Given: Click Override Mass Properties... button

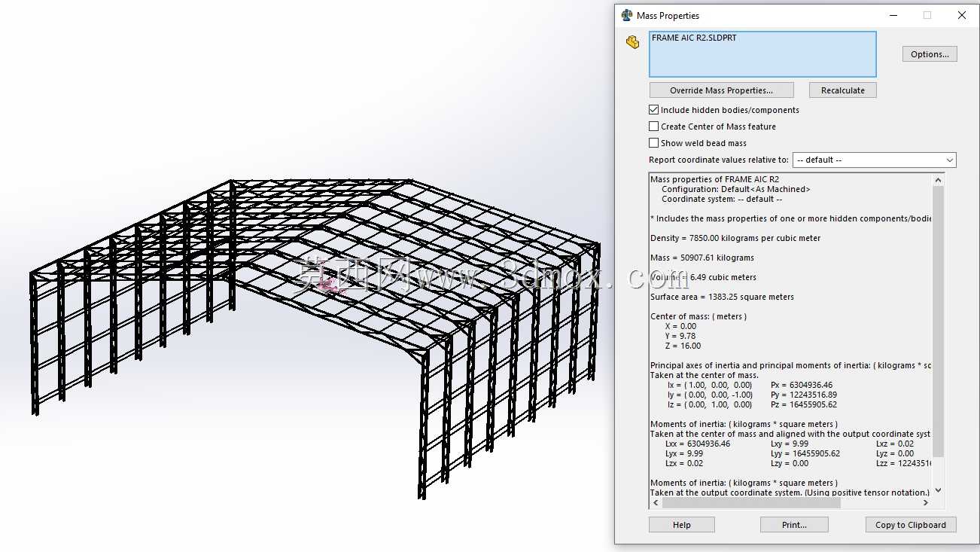Looking at the screenshot, I should pyautogui.click(x=721, y=90).
